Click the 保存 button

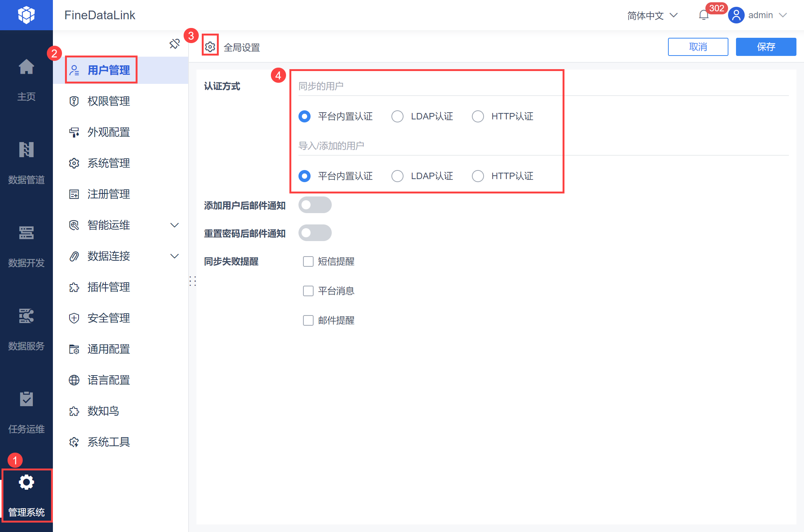[x=765, y=47]
